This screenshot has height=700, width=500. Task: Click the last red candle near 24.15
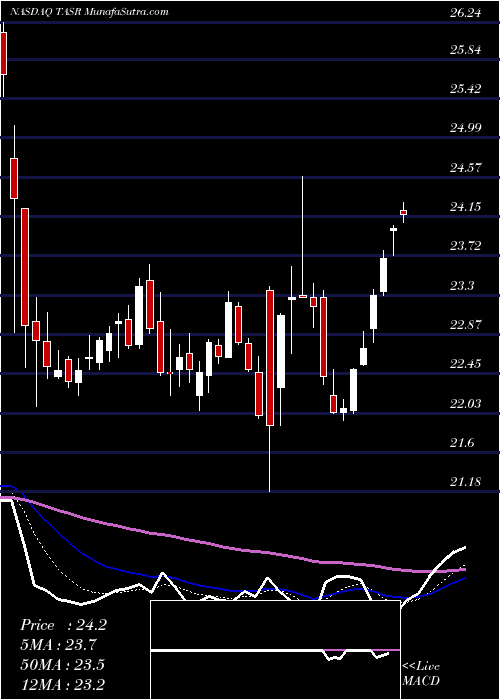(x=404, y=212)
